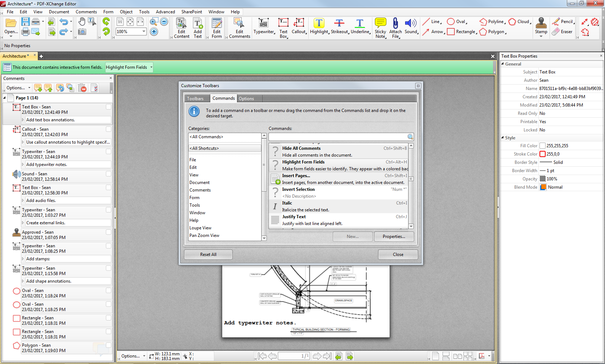
Task: Tick checkbox for Typewriter 12:44:19 PM comment
Action: point(108,152)
